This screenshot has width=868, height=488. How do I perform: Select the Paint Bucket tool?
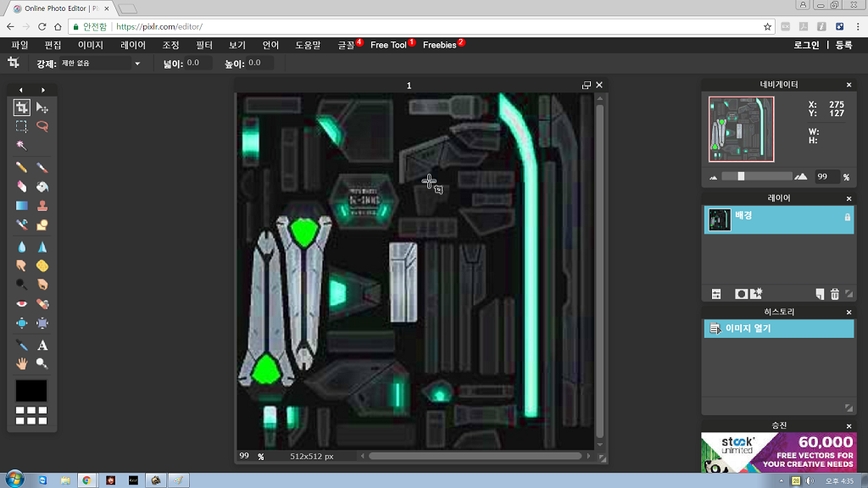(x=42, y=186)
